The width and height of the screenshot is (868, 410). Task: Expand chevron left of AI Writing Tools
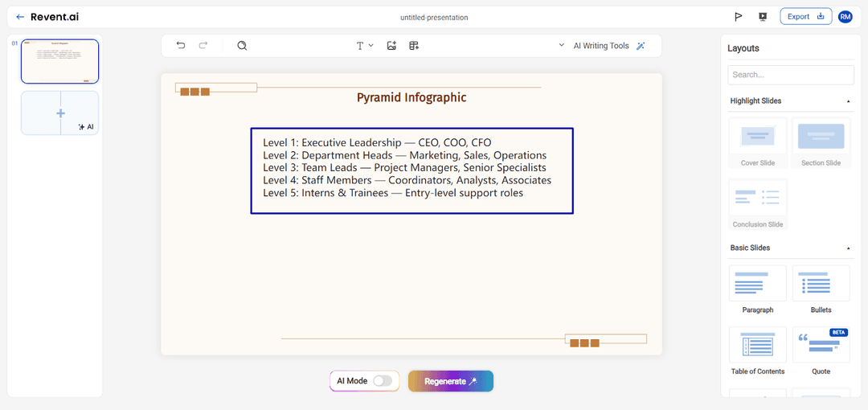coord(561,46)
